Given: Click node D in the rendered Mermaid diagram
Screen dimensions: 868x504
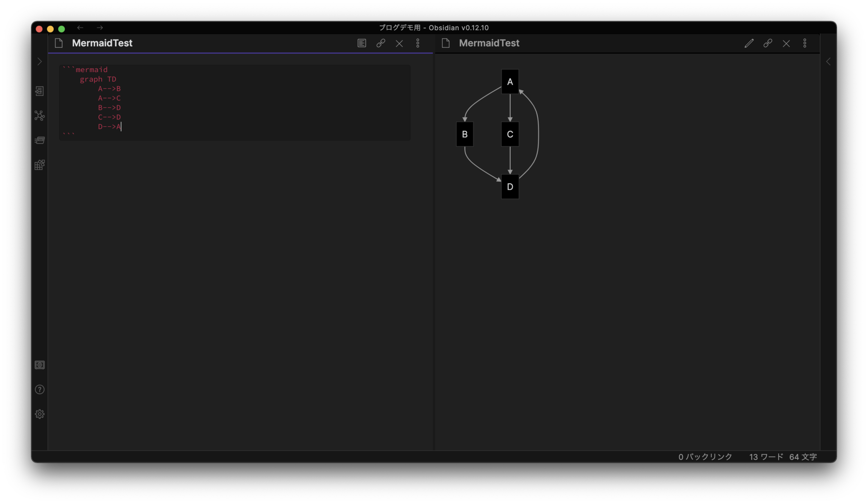Looking at the screenshot, I should coord(510,187).
